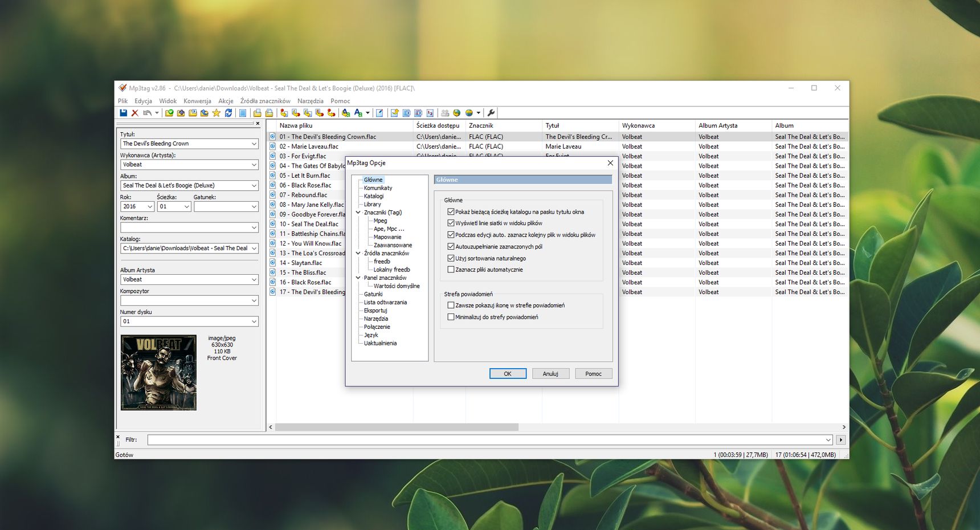Click the blue refresh arrows icon

pos(228,113)
